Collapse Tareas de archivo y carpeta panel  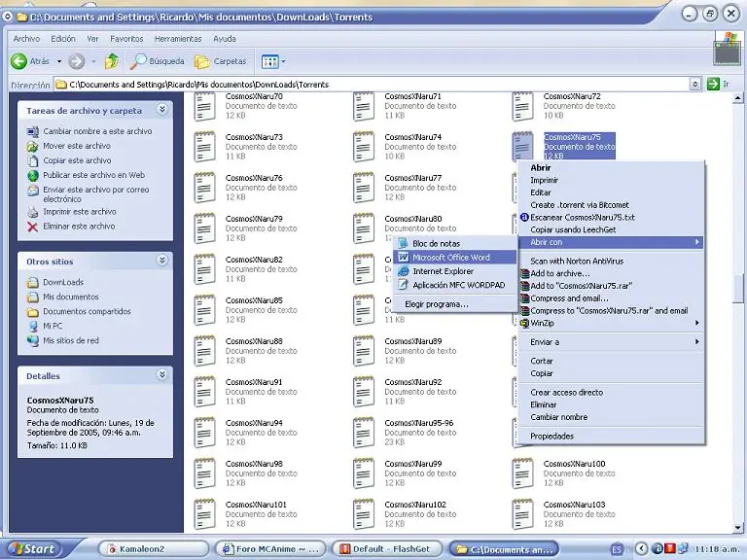click(162, 110)
